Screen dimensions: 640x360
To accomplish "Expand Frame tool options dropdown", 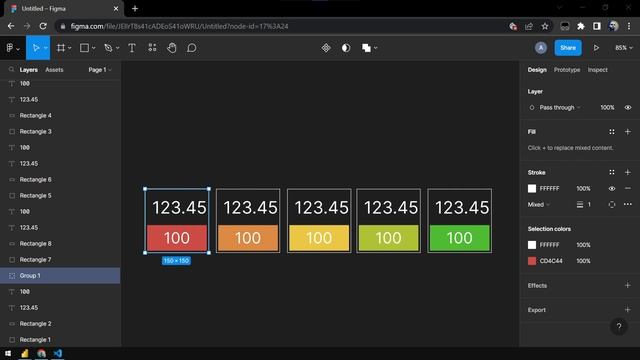I will pyautogui.click(x=70, y=48).
